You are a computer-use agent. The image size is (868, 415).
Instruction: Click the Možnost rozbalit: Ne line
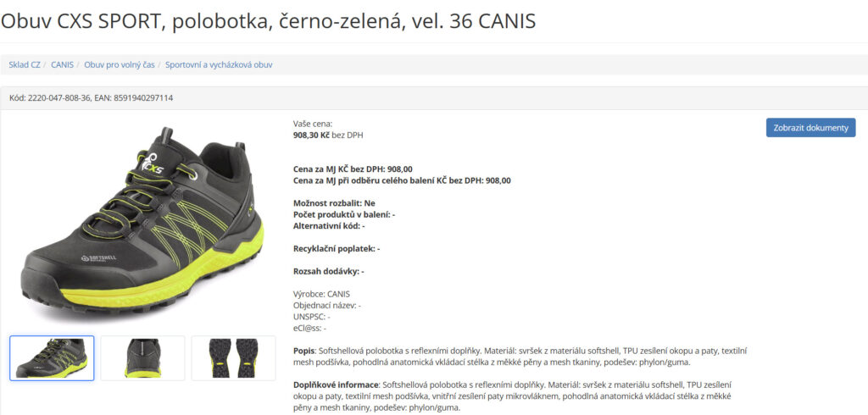(334, 203)
